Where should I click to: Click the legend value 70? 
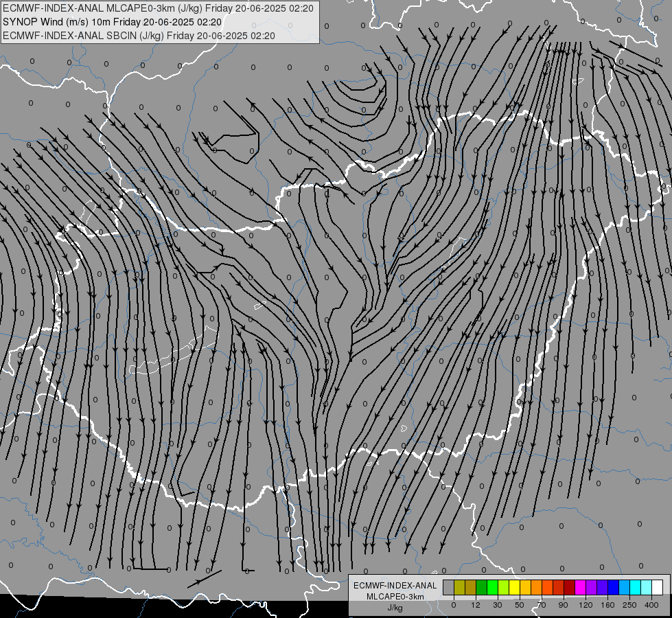point(542,605)
